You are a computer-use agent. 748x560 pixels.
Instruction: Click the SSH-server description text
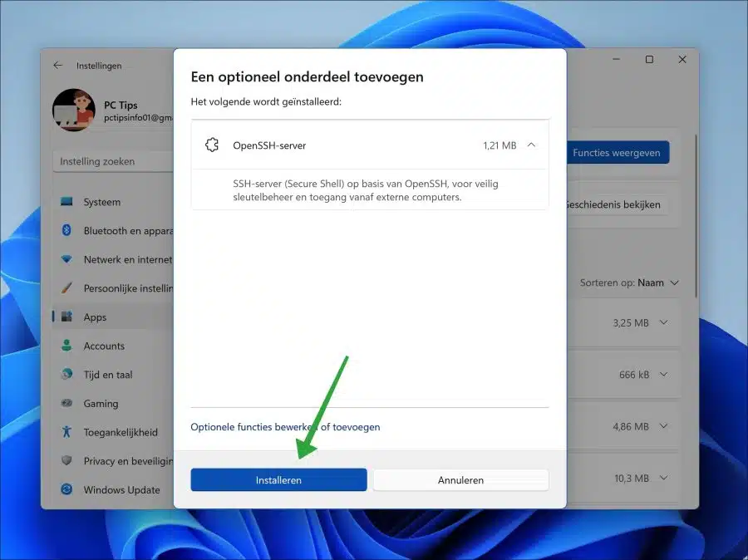coord(366,190)
